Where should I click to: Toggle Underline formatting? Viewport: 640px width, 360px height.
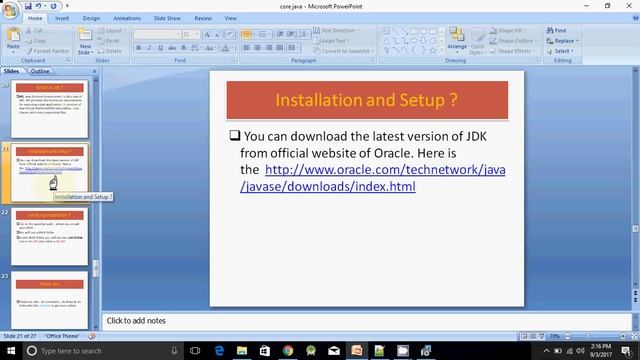(160, 48)
